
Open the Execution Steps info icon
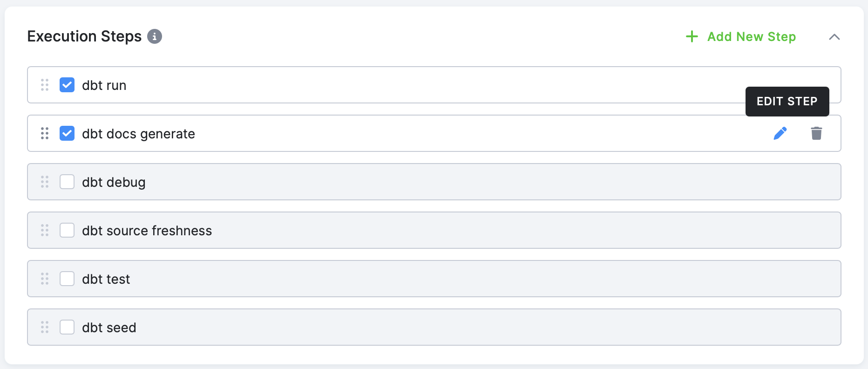click(x=155, y=36)
